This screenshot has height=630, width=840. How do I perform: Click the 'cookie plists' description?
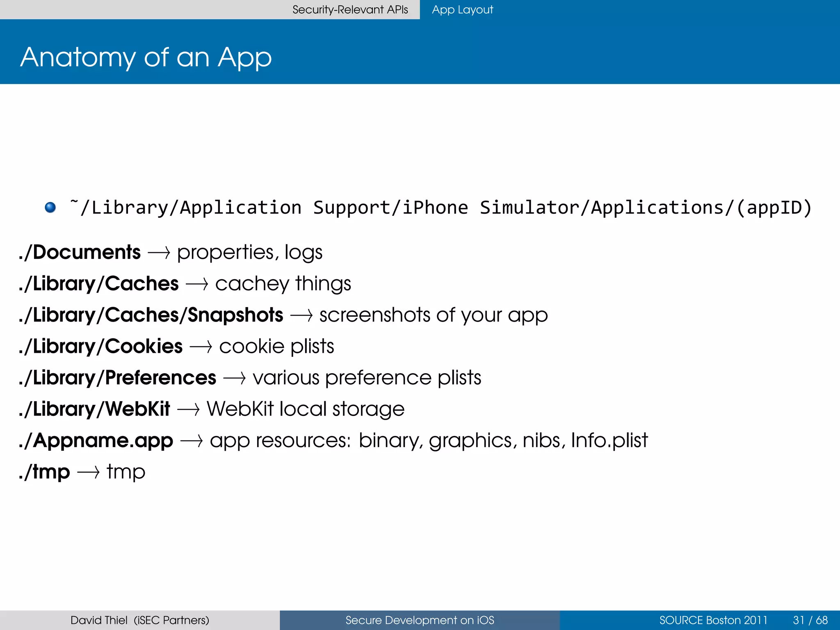click(x=277, y=347)
